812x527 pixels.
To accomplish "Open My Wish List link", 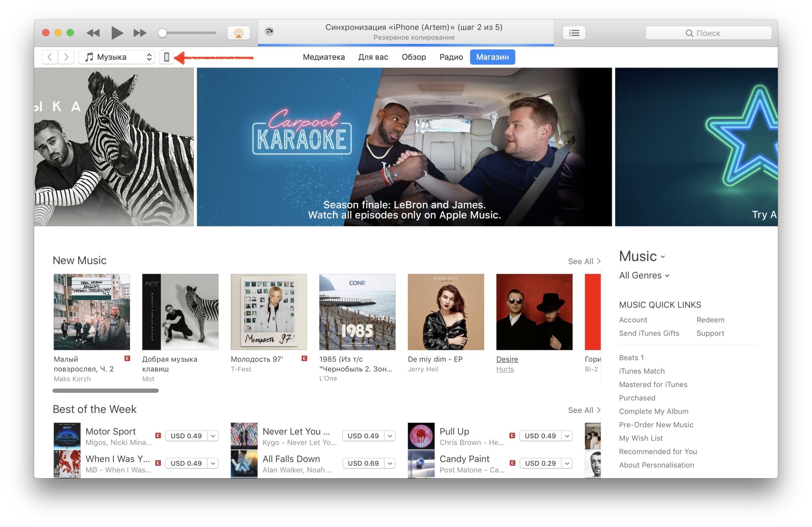I will [641, 438].
